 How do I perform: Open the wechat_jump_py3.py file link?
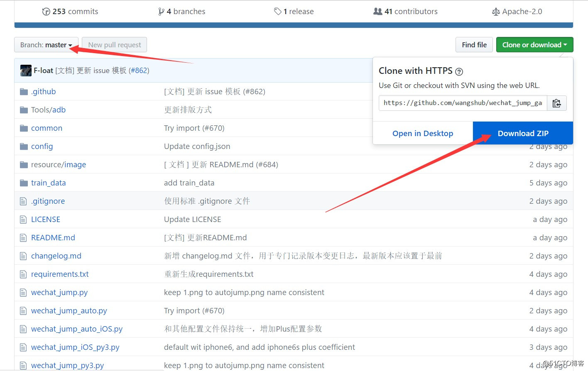click(x=67, y=366)
